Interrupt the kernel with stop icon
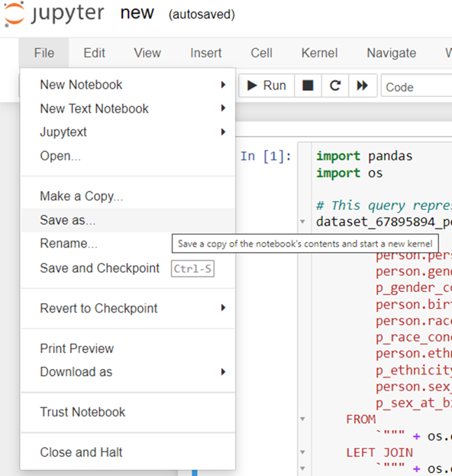 click(308, 86)
